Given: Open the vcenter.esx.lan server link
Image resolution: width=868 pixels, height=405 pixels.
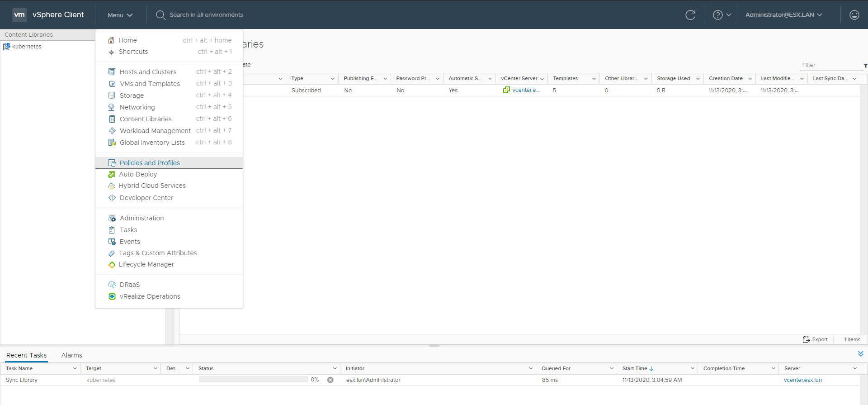Looking at the screenshot, I should click(802, 380).
